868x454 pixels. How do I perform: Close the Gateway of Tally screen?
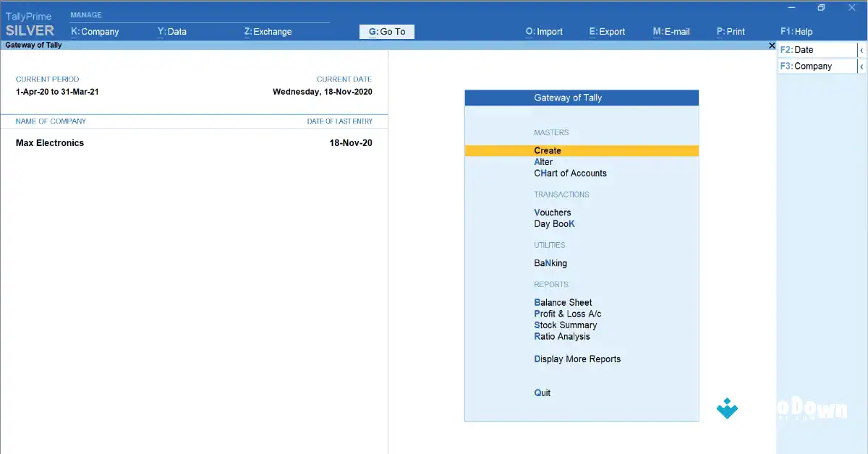click(x=772, y=45)
